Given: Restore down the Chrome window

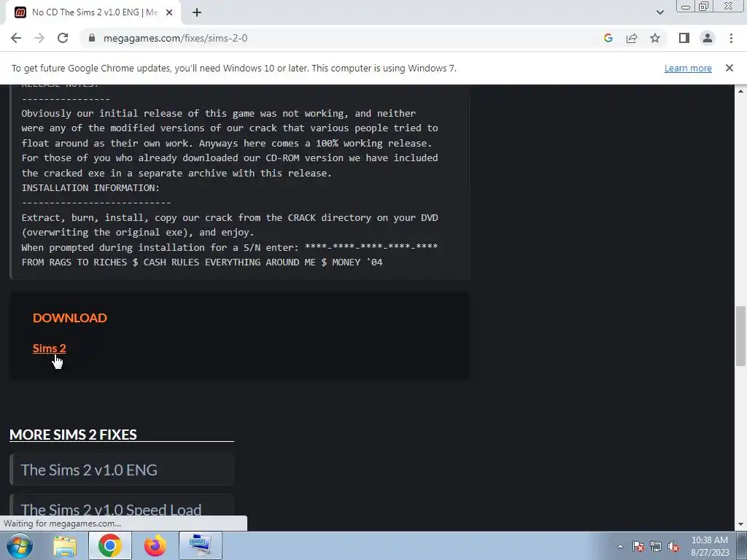Looking at the screenshot, I should click(x=704, y=7).
